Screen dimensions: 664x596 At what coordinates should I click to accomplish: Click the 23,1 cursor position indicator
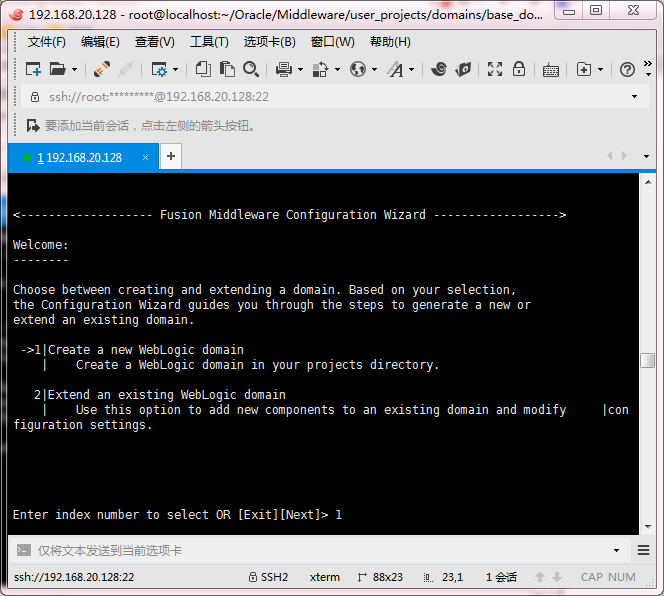point(443,577)
